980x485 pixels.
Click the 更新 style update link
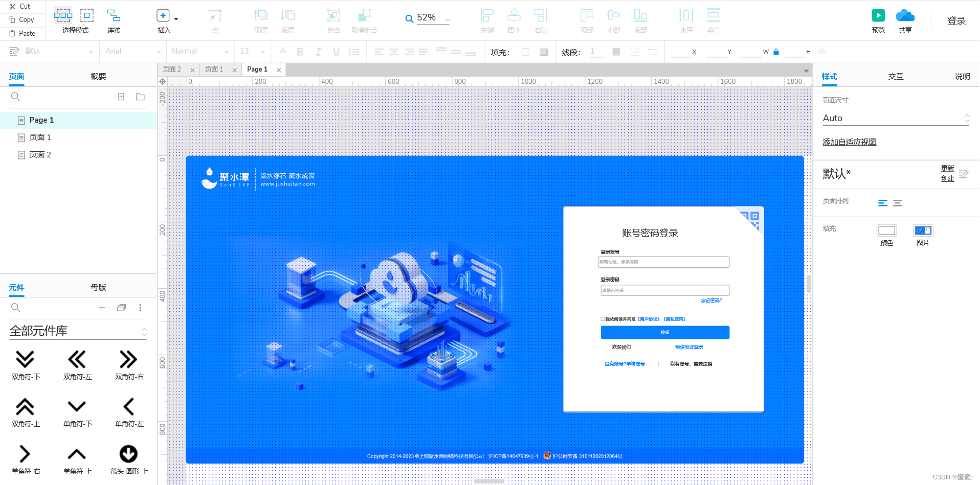pos(947,168)
